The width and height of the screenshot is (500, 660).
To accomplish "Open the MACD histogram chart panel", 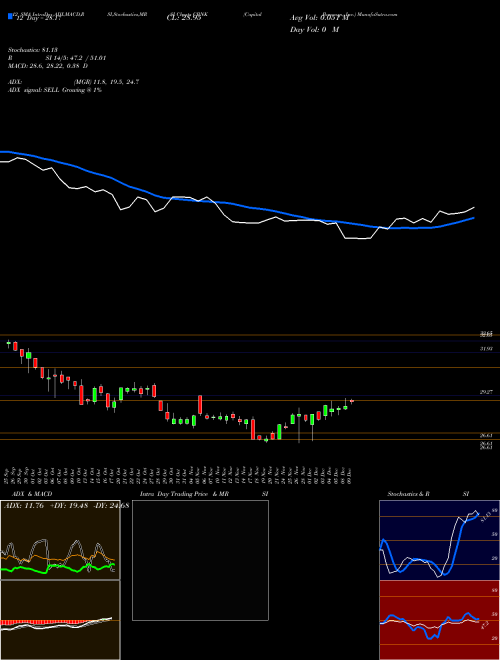I will pyautogui.click(x=60, y=620).
